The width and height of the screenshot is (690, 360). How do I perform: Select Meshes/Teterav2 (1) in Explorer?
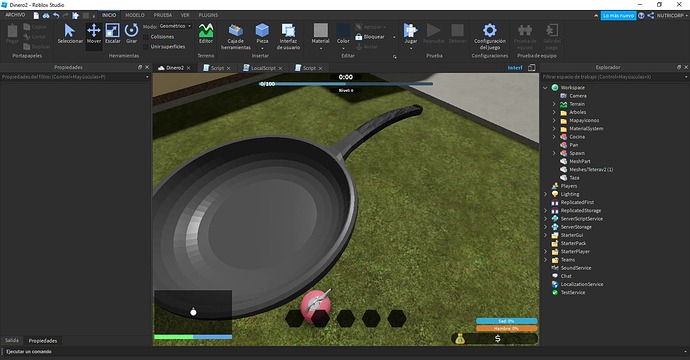(591, 169)
